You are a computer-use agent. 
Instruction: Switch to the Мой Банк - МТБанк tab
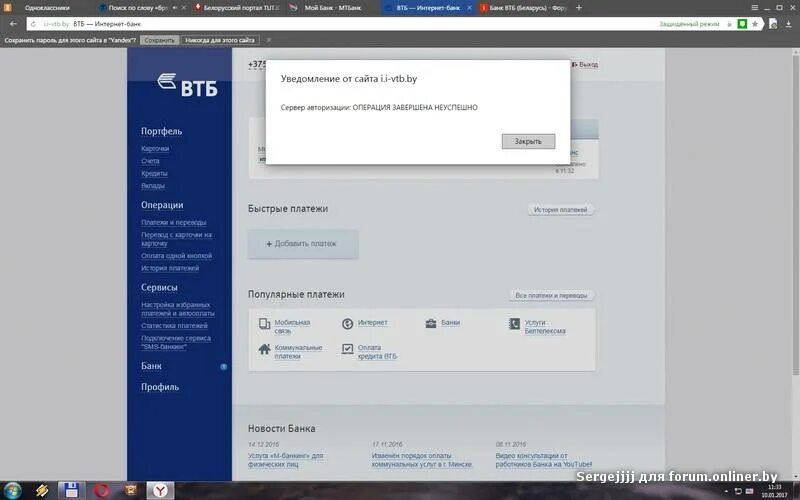pos(333,8)
